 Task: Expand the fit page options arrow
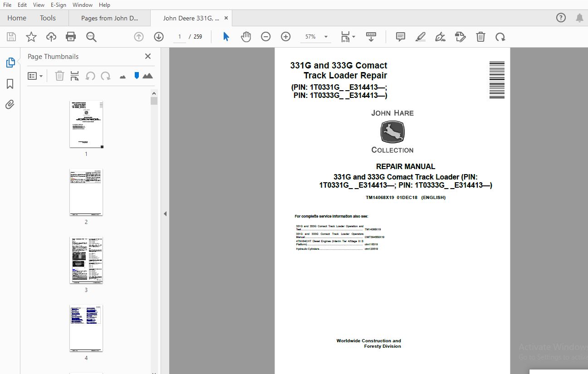(354, 37)
